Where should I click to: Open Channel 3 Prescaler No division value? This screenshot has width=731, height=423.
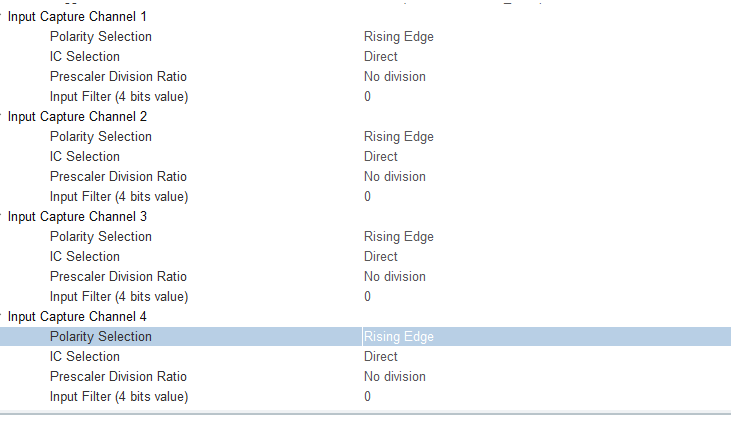click(x=394, y=277)
